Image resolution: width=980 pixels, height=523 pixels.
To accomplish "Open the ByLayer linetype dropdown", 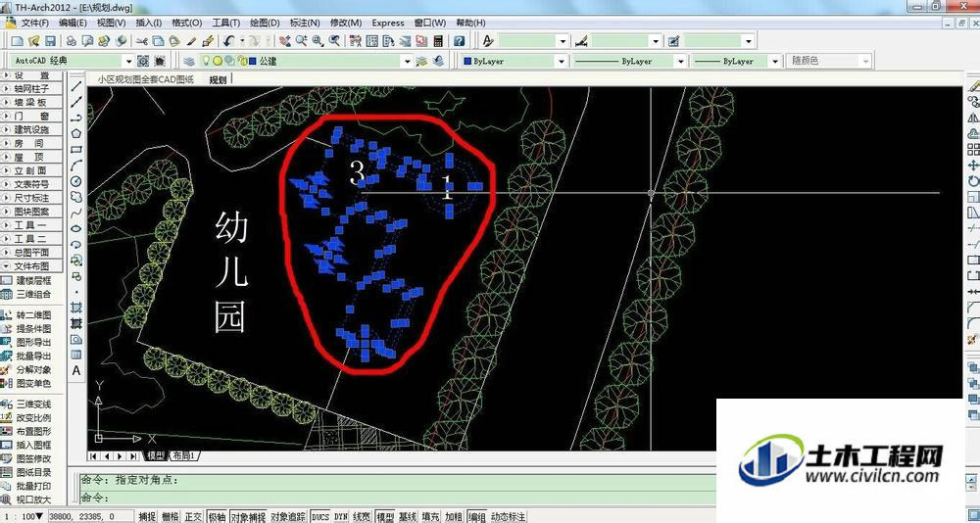I will point(681,62).
